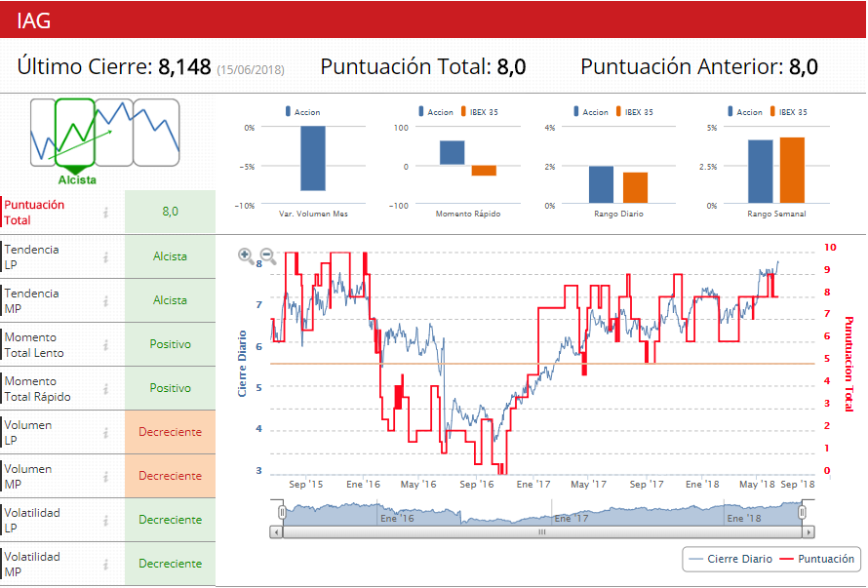The width and height of the screenshot is (868, 588).
Task: Open info icon for Volumen MP row
Action: [105, 476]
